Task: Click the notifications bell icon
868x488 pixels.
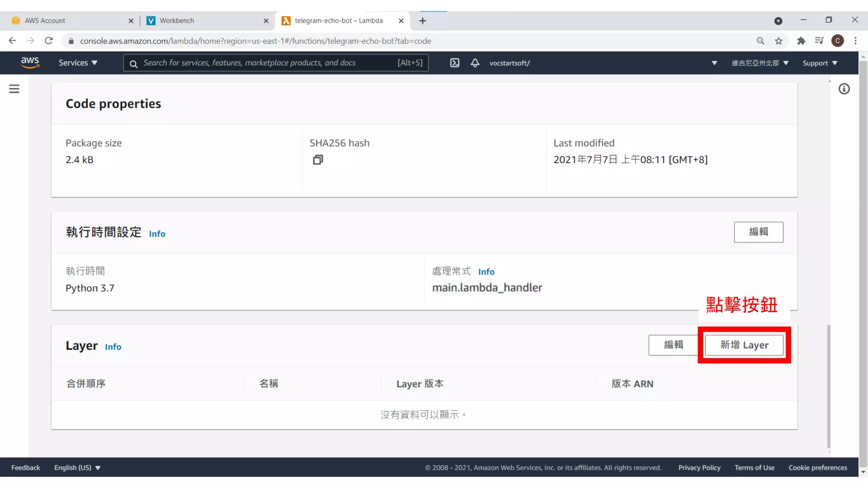Action: [x=475, y=63]
